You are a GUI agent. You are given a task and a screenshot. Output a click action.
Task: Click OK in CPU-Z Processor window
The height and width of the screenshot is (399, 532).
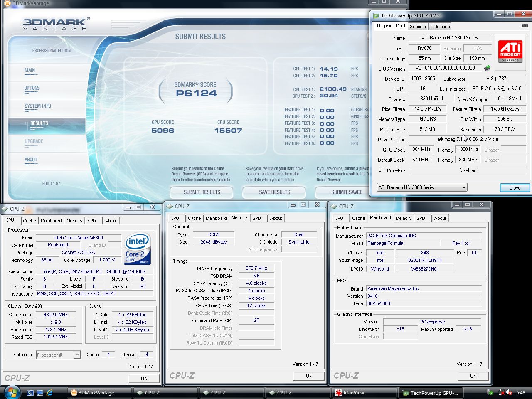click(x=144, y=378)
